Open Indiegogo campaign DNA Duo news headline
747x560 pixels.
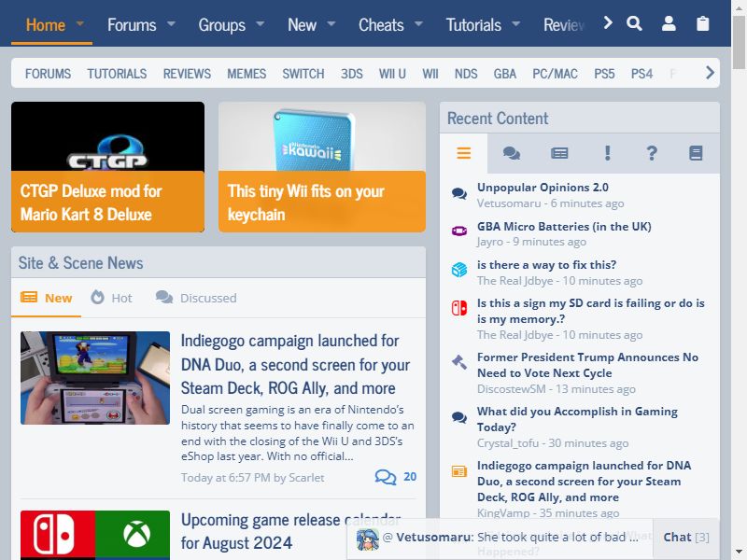tap(295, 364)
